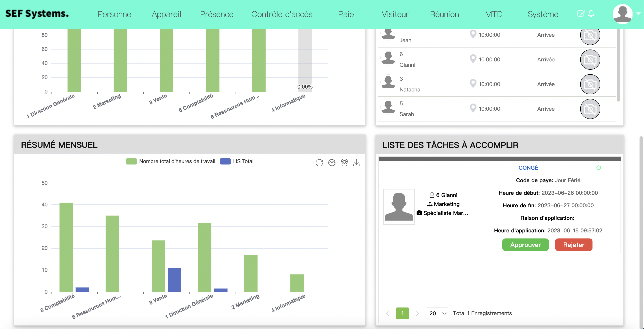
Task: Click the green clock icon next to CONGÉ
Action: (599, 168)
